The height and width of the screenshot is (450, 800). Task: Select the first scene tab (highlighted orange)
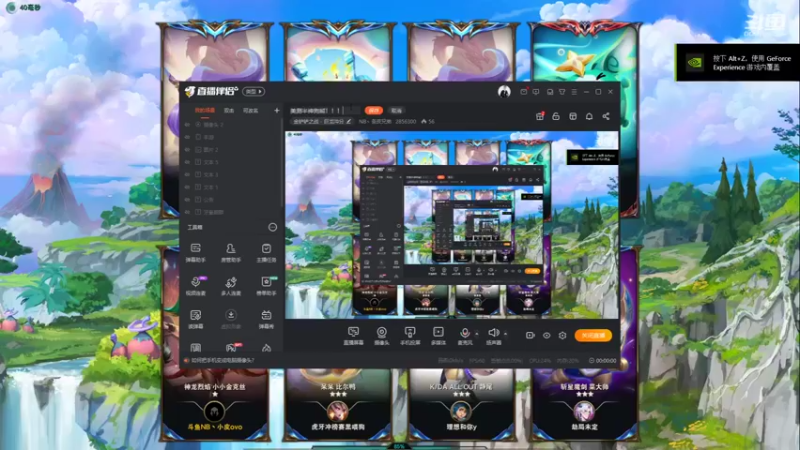coord(205,110)
